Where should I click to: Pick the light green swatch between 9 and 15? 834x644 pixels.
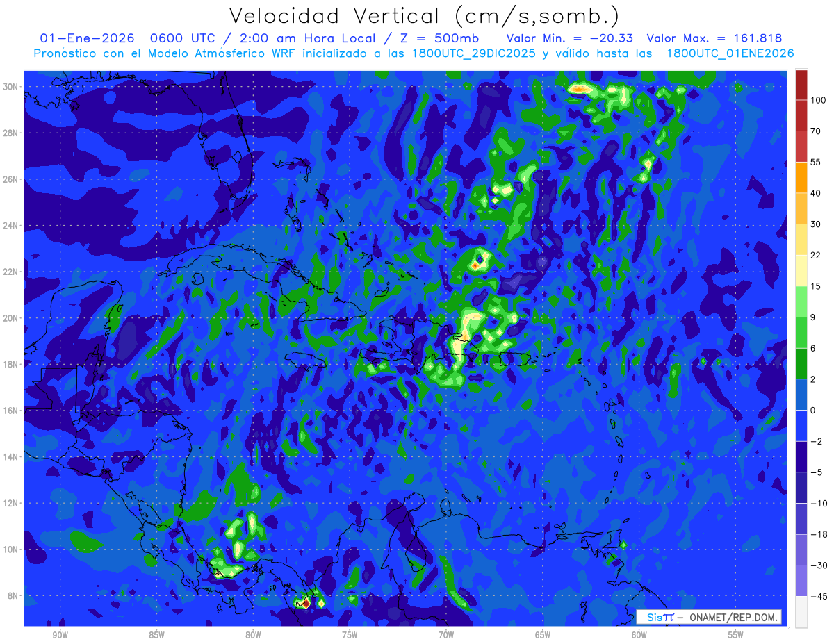coord(801,302)
